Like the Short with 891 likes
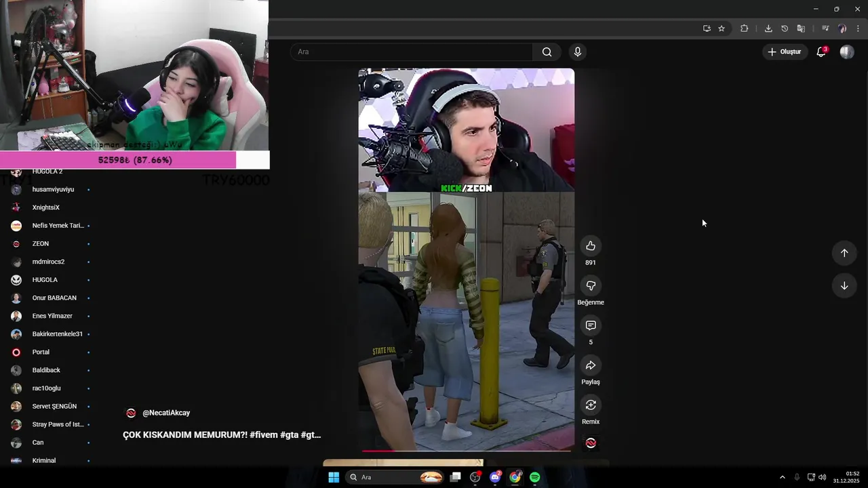This screenshot has width=868, height=488. [591, 246]
